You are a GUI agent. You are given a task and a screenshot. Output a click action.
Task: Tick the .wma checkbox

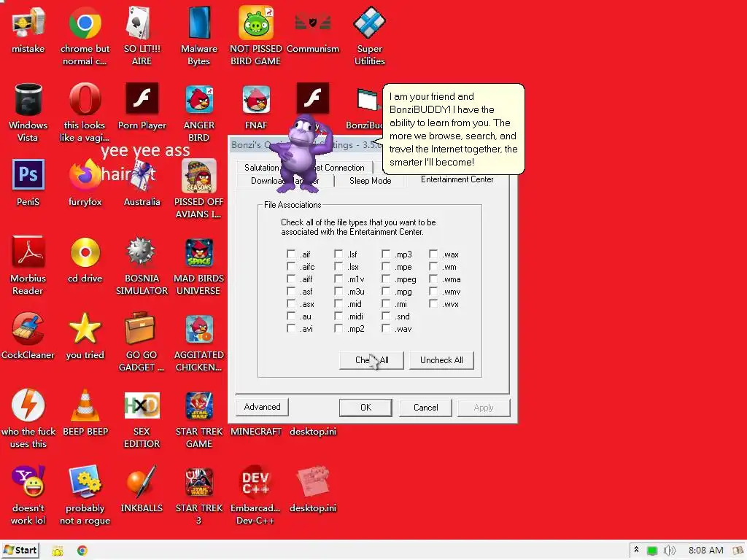tap(433, 279)
